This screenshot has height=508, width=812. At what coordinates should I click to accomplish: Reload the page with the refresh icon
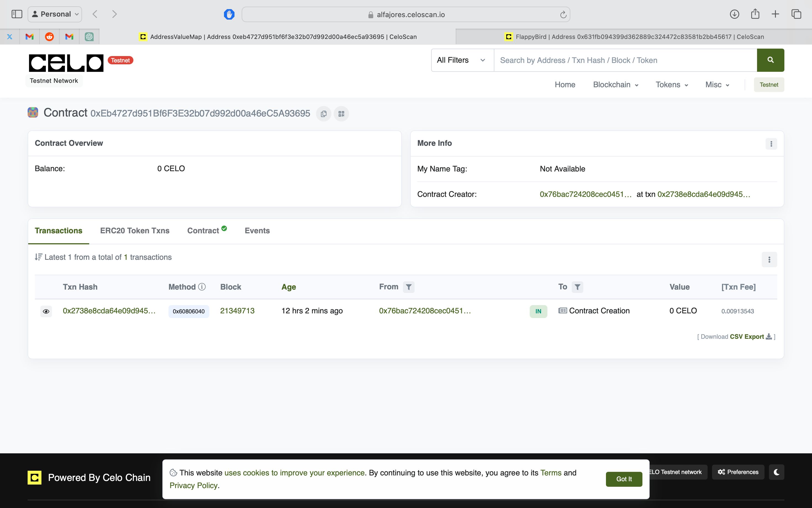563,14
